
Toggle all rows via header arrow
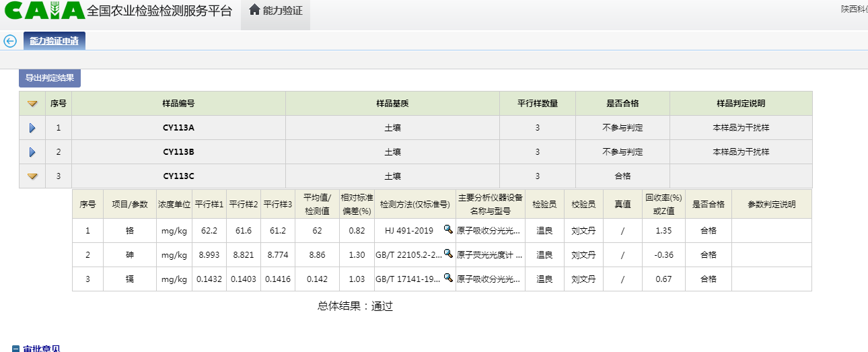click(x=32, y=104)
